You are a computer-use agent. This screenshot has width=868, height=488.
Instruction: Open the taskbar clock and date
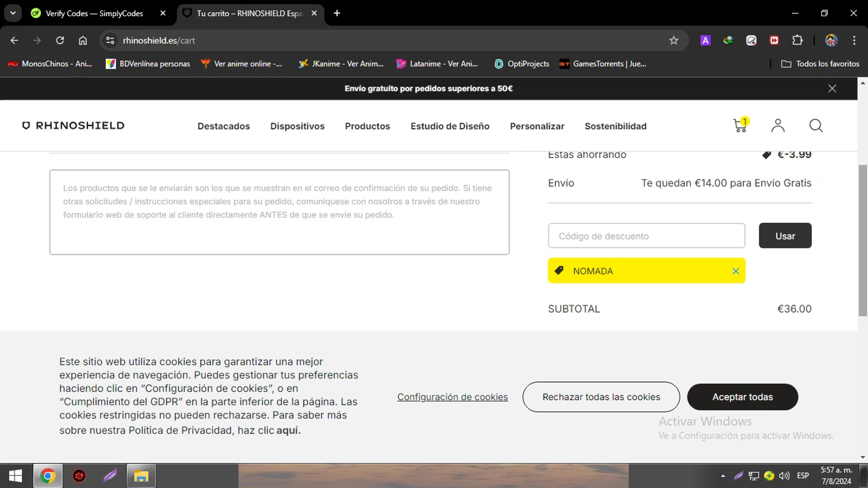click(836, 476)
